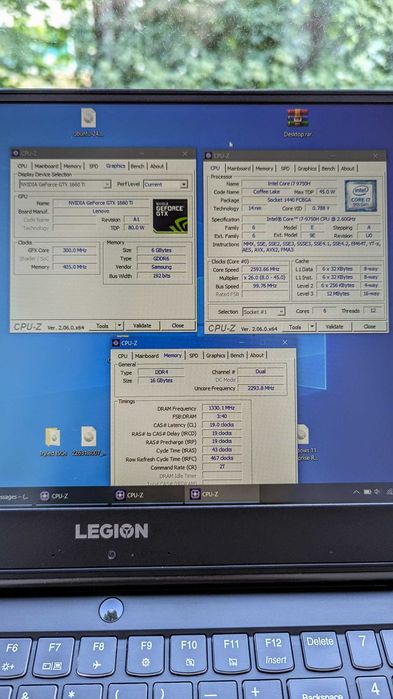Open the CPU-Z taskbar button beside Messages item

click(x=70, y=496)
